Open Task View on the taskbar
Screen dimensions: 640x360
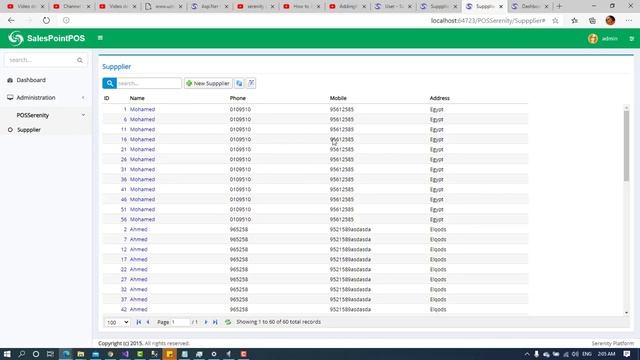click(50, 354)
